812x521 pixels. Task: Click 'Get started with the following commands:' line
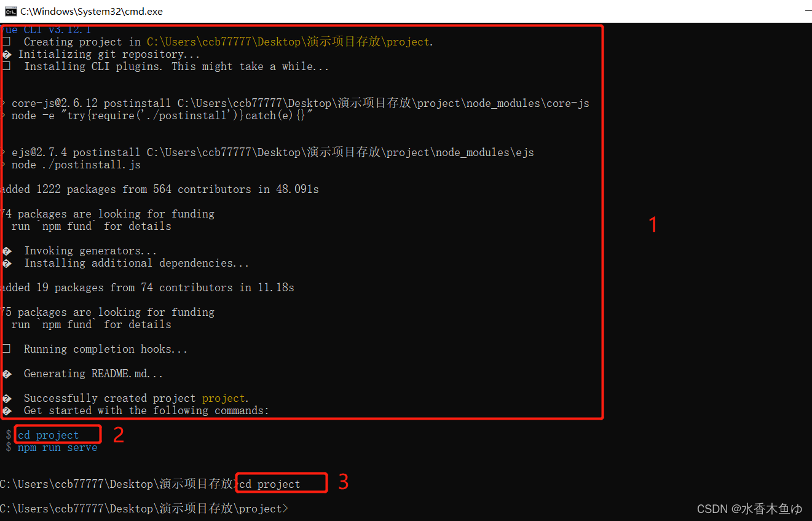click(x=136, y=410)
